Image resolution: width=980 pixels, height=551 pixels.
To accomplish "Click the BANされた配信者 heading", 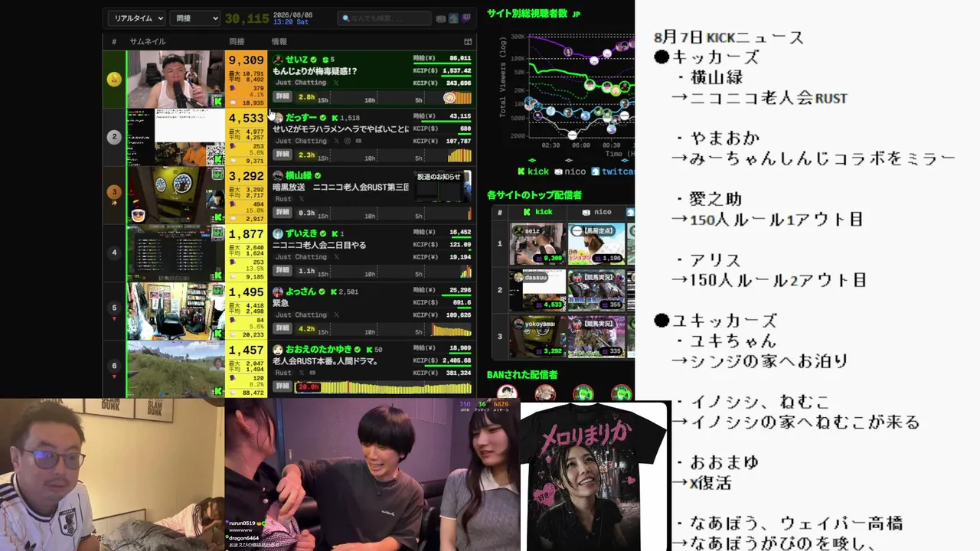I will (522, 375).
